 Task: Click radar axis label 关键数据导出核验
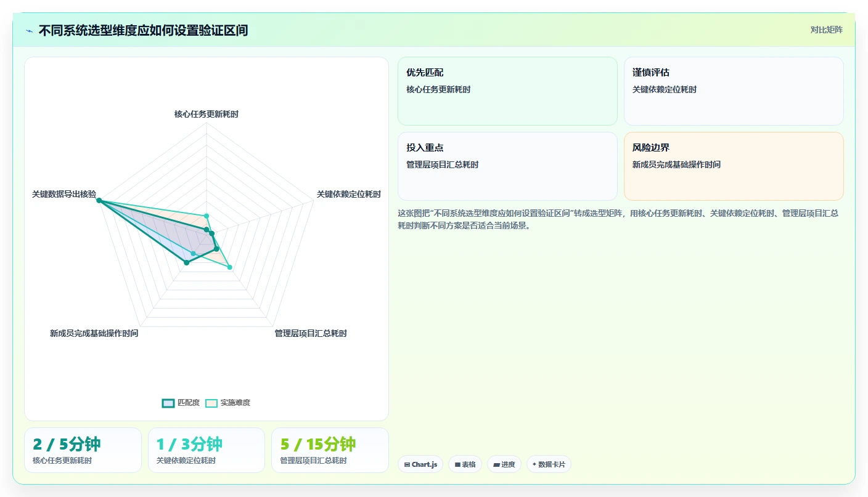pos(64,194)
